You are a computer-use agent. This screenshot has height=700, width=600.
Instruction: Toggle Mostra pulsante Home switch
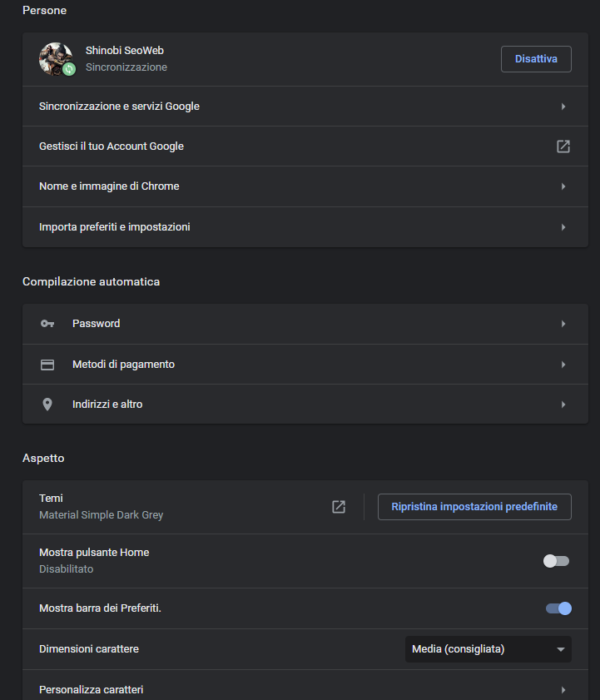556,561
